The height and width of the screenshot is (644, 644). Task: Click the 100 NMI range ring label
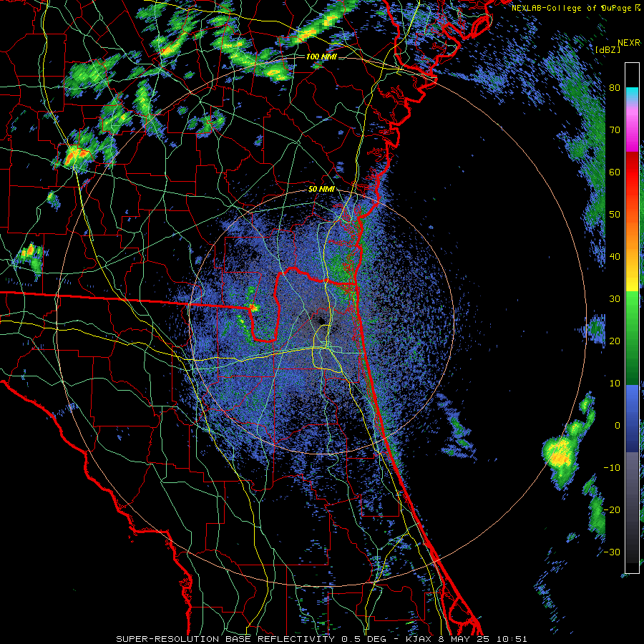click(321, 57)
